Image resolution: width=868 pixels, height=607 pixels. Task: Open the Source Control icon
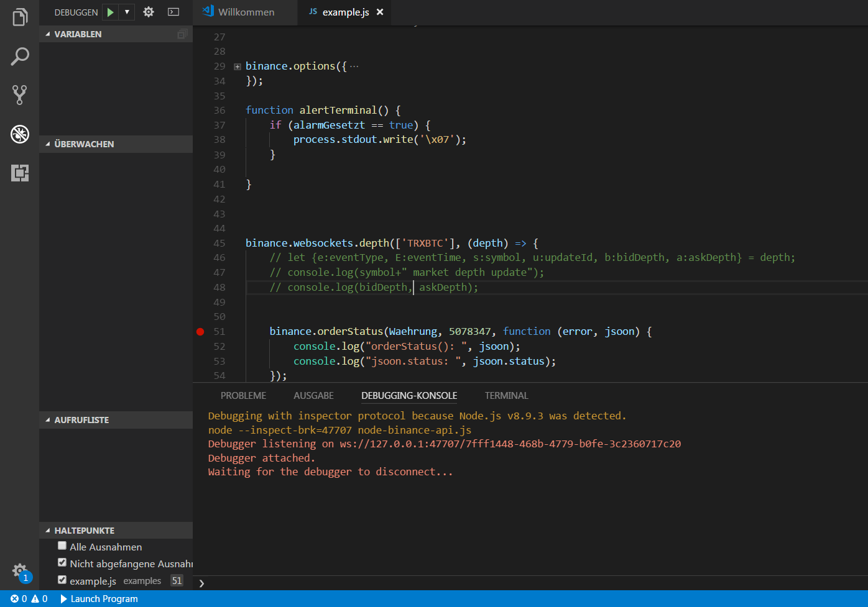tap(20, 95)
